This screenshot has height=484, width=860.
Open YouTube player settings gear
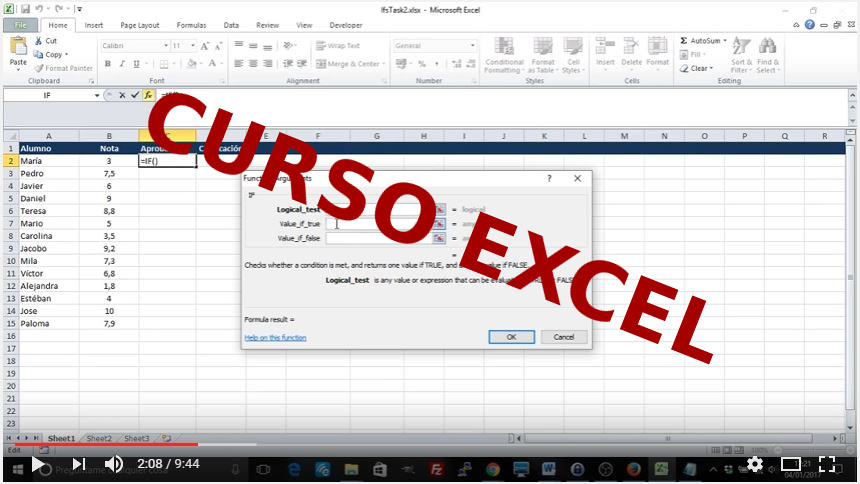click(x=754, y=464)
